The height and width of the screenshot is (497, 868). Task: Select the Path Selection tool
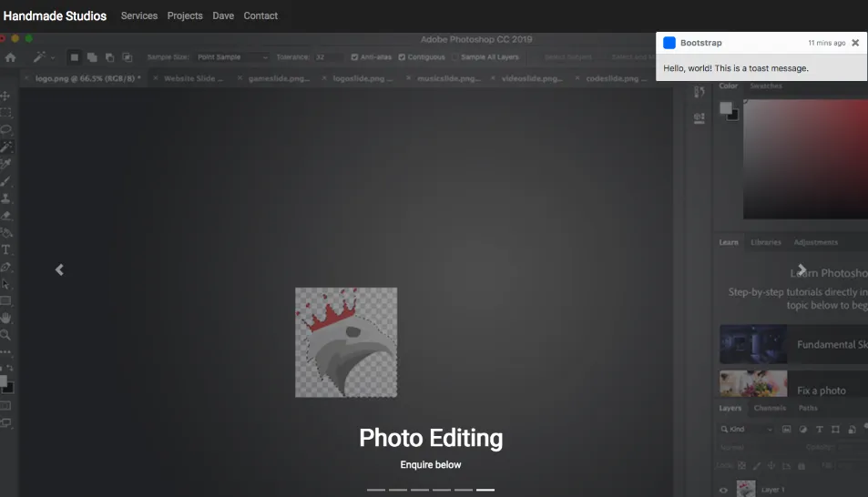5,284
